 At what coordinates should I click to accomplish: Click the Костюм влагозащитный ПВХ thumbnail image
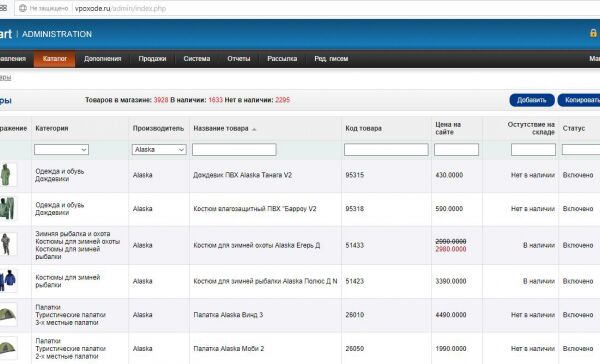(x=8, y=209)
